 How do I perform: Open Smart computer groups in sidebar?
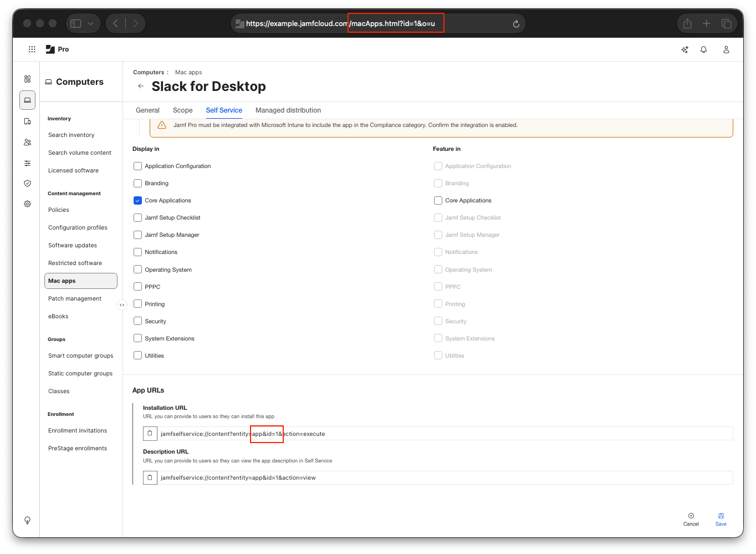pyautogui.click(x=81, y=355)
